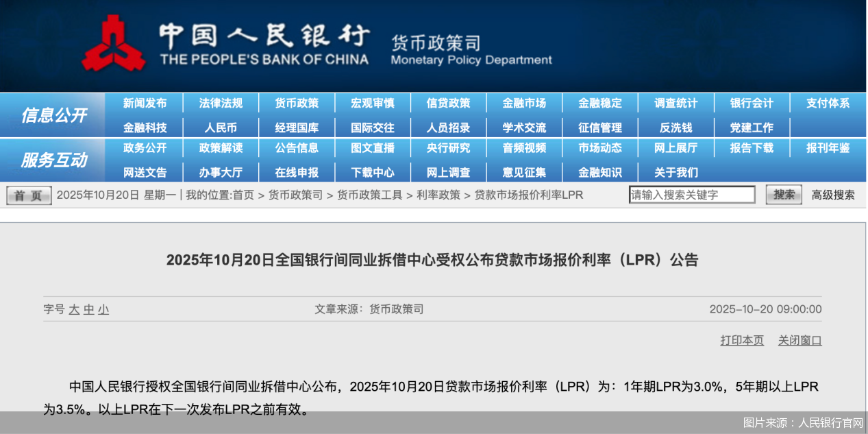The height and width of the screenshot is (434, 868).
Task: Click the search keyword input field
Action: (692, 194)
